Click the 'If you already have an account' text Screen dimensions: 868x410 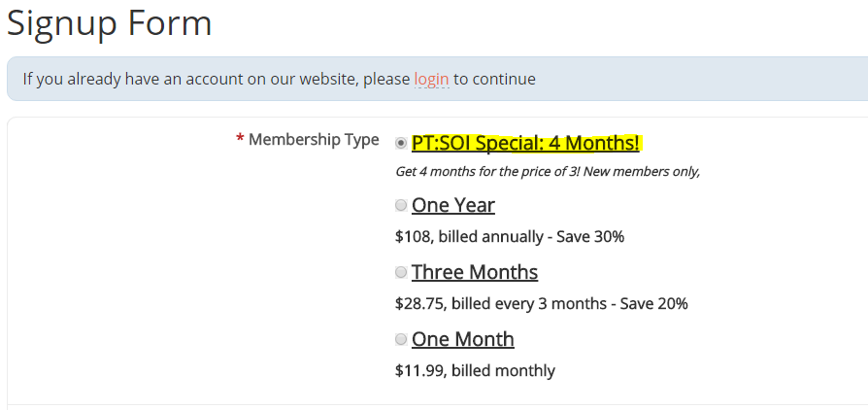216,79
